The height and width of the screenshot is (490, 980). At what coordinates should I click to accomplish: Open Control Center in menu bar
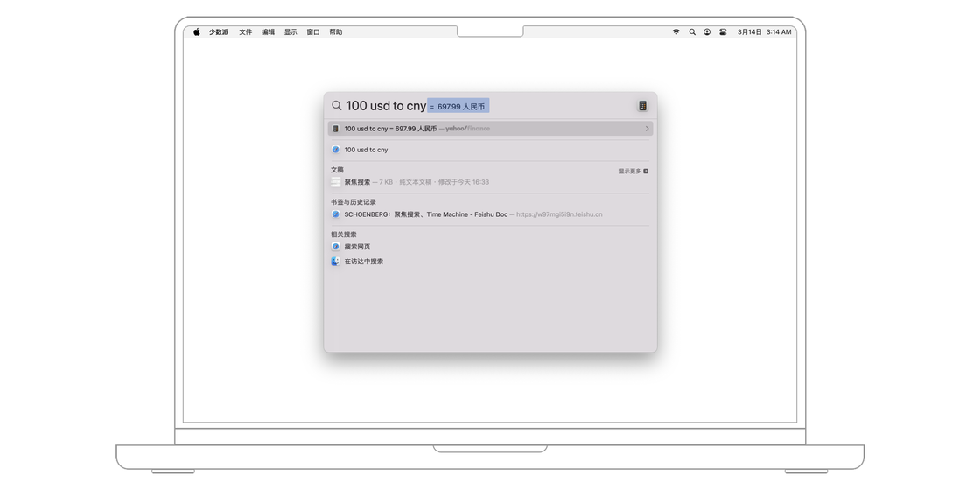[723, 31]
